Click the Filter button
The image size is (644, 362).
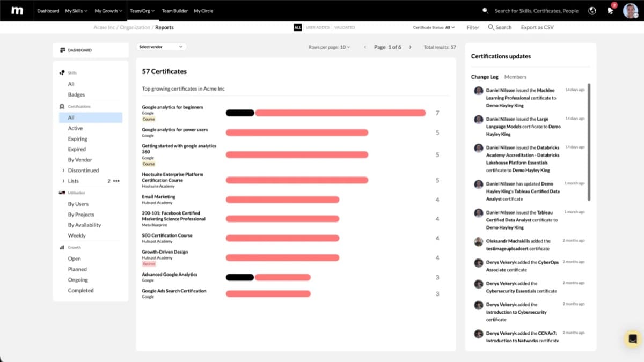[473, 27]
